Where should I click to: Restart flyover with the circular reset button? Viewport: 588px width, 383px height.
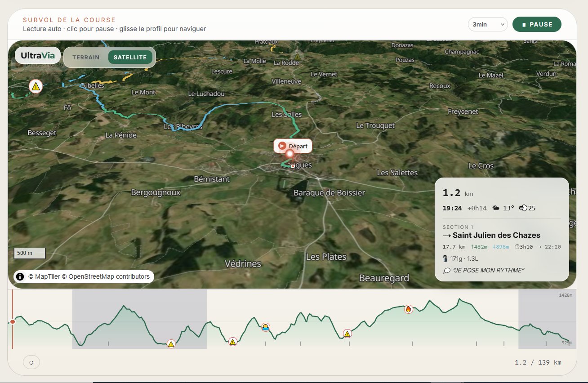pyautogui.click(x=31, y=362)
